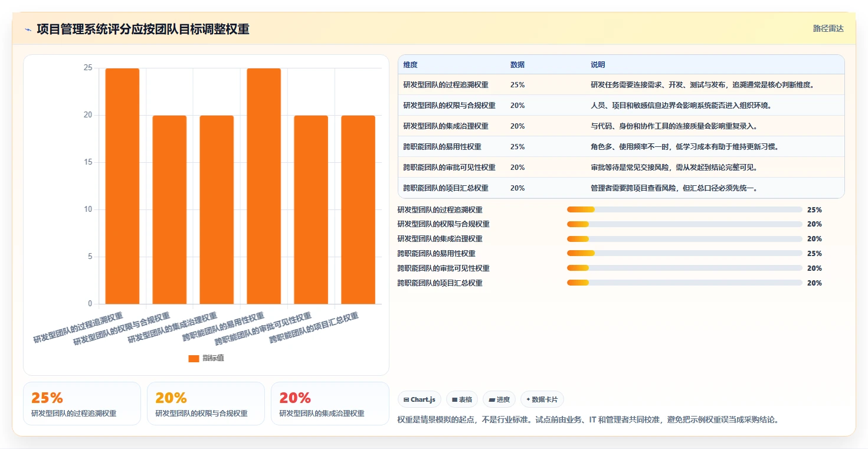Click progress label 跨职能团队的项目汇总权重
The width and height of the screenshot is (868, 449).
click(440, 283)
